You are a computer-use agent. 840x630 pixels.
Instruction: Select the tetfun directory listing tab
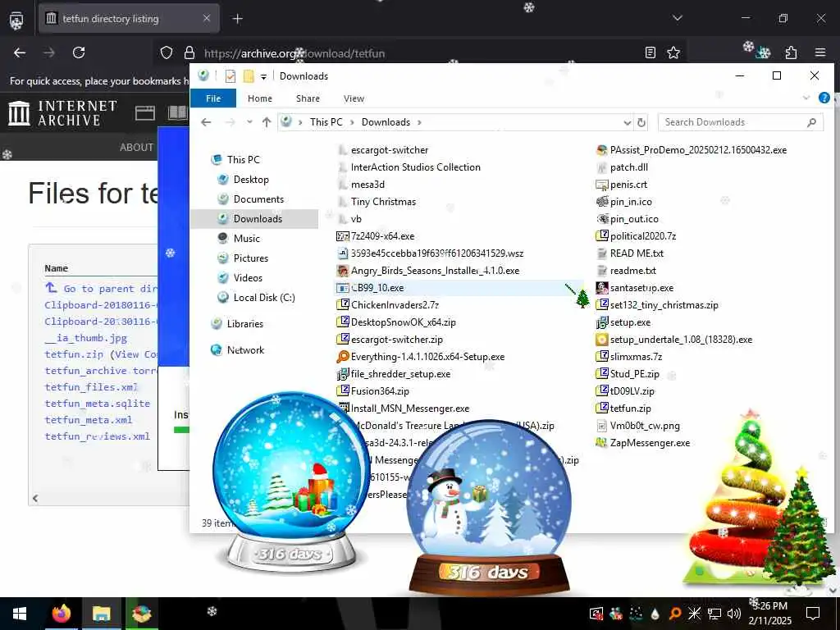(x=129, y=19)
